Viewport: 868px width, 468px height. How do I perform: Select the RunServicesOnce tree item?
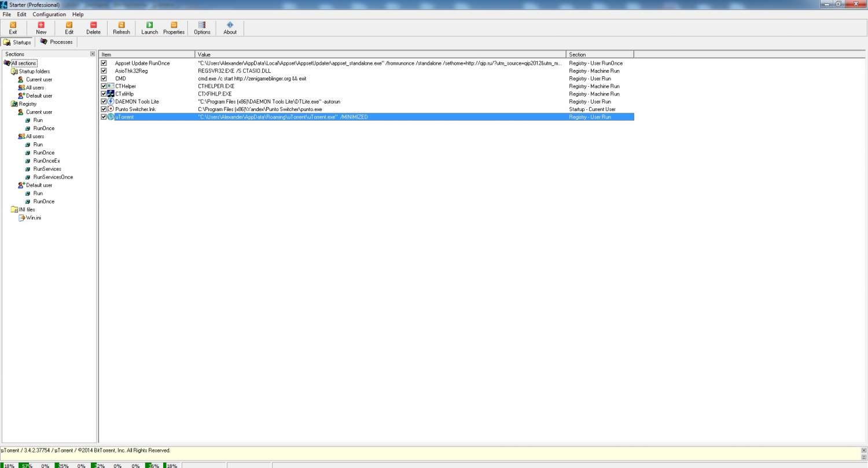click(53, 177)
